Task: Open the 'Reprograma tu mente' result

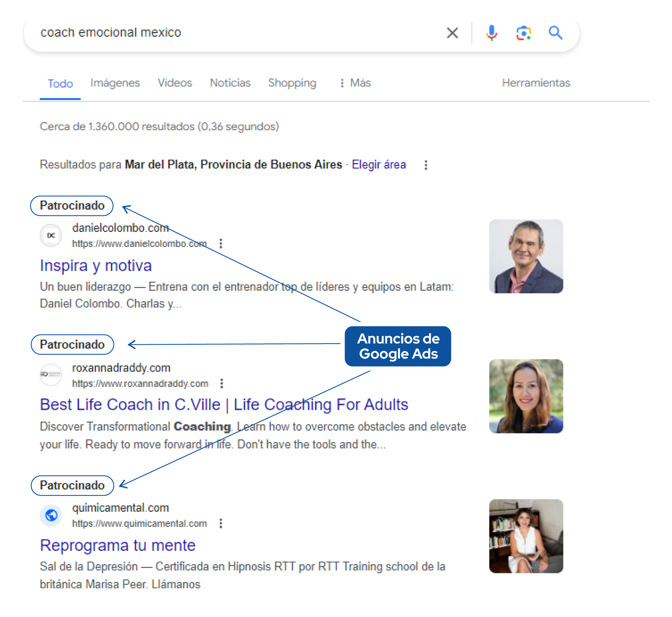Action: (118, 545)
